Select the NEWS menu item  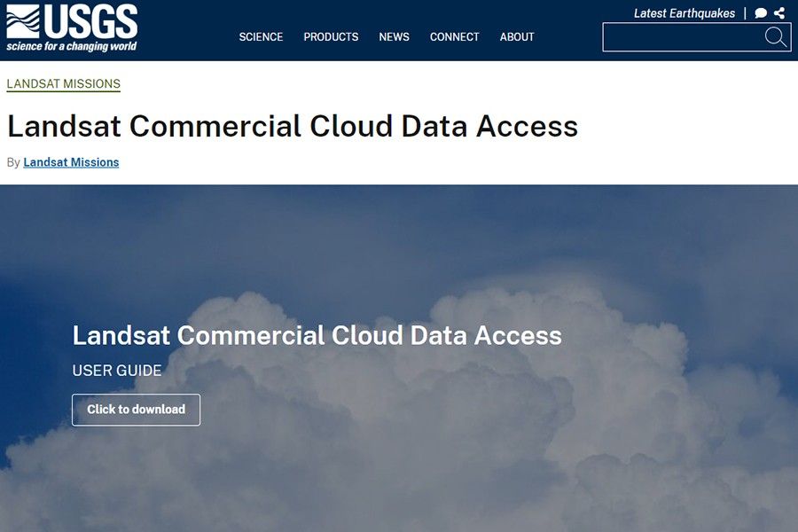pyautogui.click(x=394, y=37)
